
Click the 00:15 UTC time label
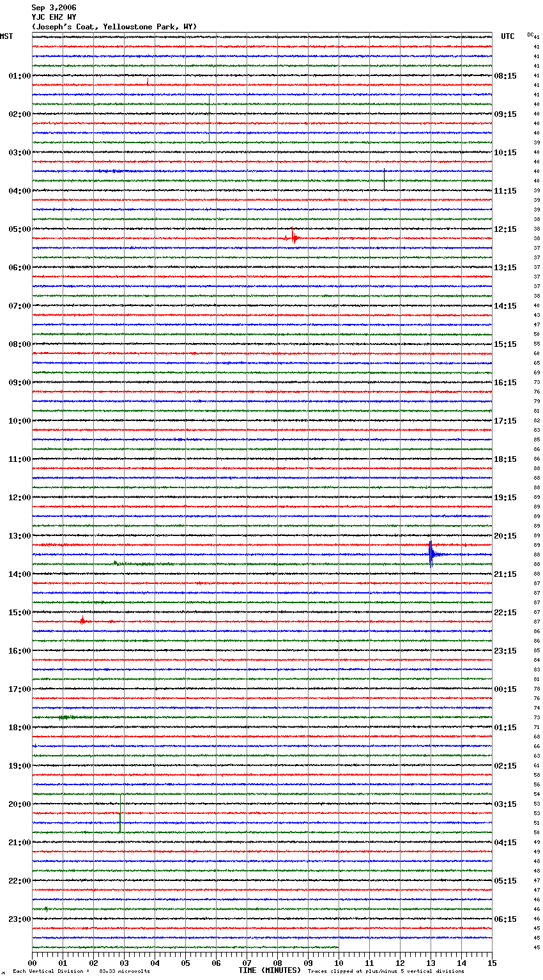click(505, 689)
